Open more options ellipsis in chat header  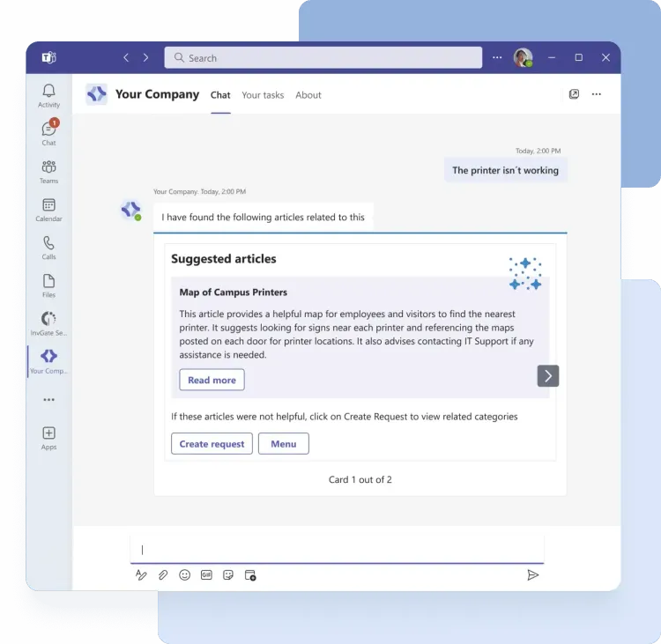[x=597, y=94]
